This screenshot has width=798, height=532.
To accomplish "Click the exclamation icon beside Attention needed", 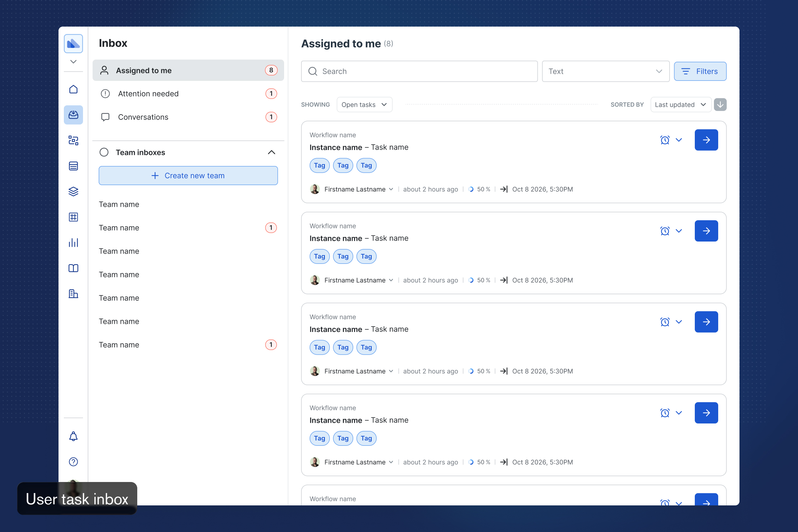I will coord(105,94).
